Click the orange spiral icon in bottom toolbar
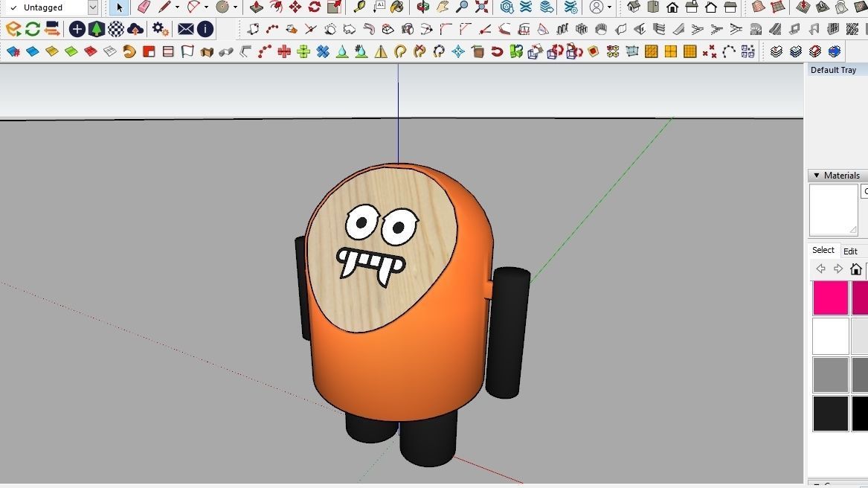868x488 pixels. tap(129, 52)
